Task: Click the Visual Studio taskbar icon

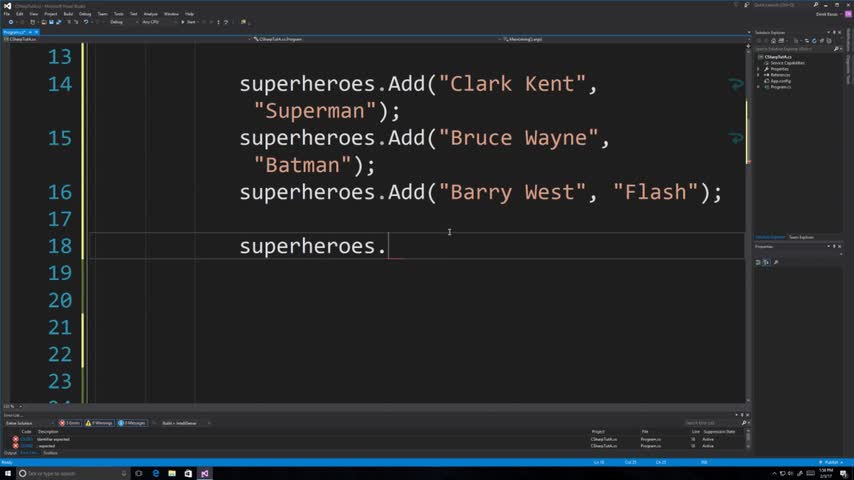Action: (x=205, y=473)
